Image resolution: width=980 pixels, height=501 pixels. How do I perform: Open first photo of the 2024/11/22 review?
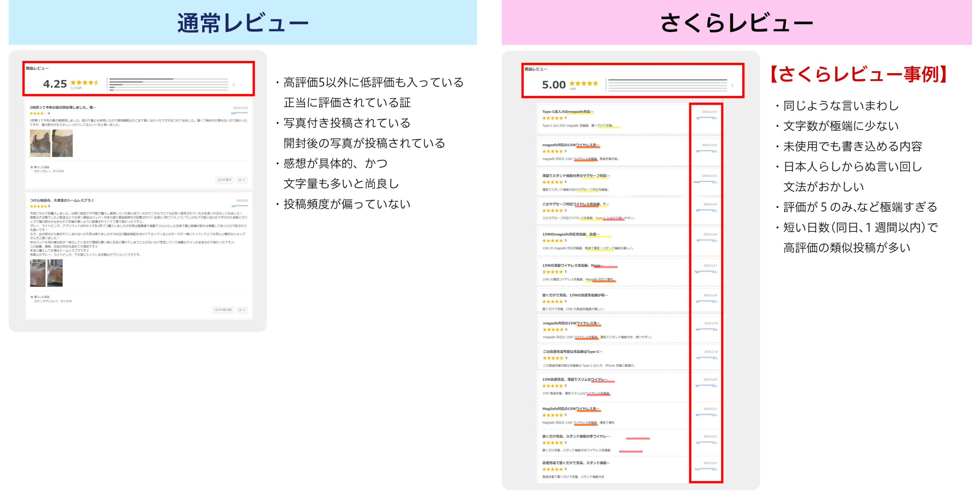pyautogui.click(x=40, y=143)
